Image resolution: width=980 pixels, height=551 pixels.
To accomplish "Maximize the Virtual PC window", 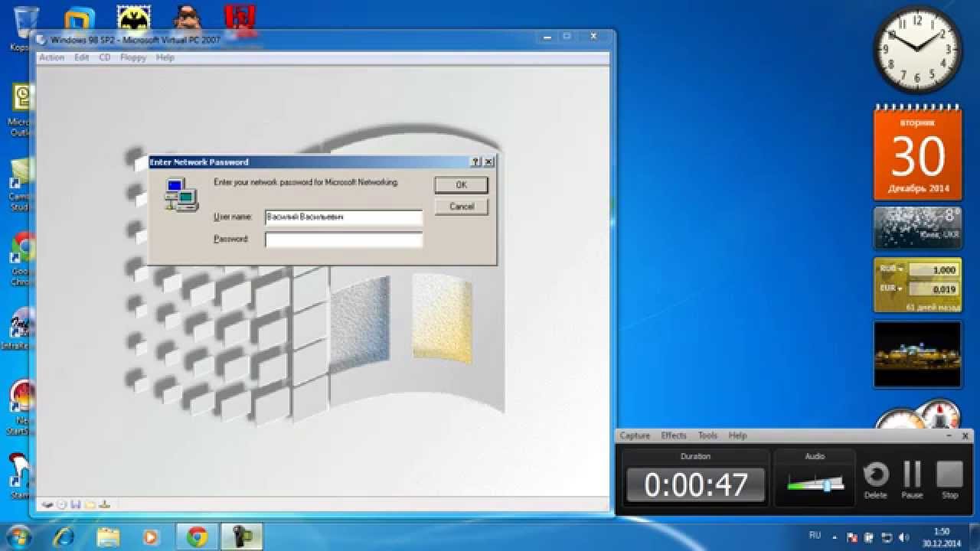I will pos(567,36).
